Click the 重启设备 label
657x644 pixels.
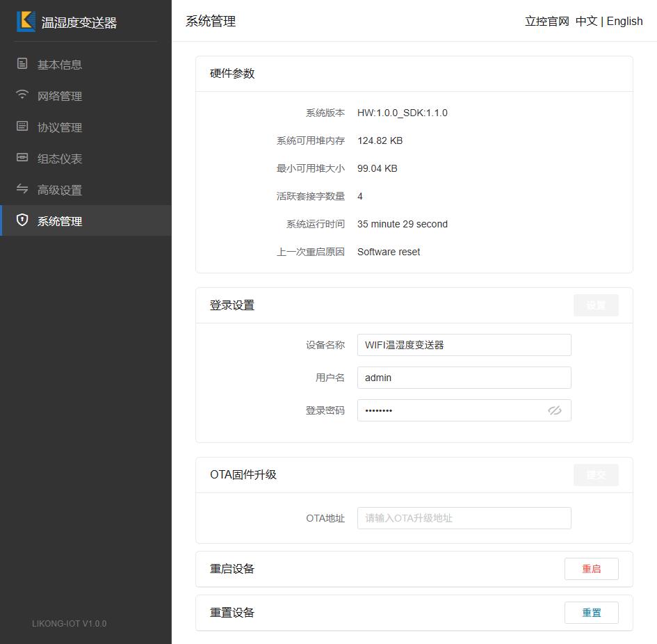(x=232, y=569)
